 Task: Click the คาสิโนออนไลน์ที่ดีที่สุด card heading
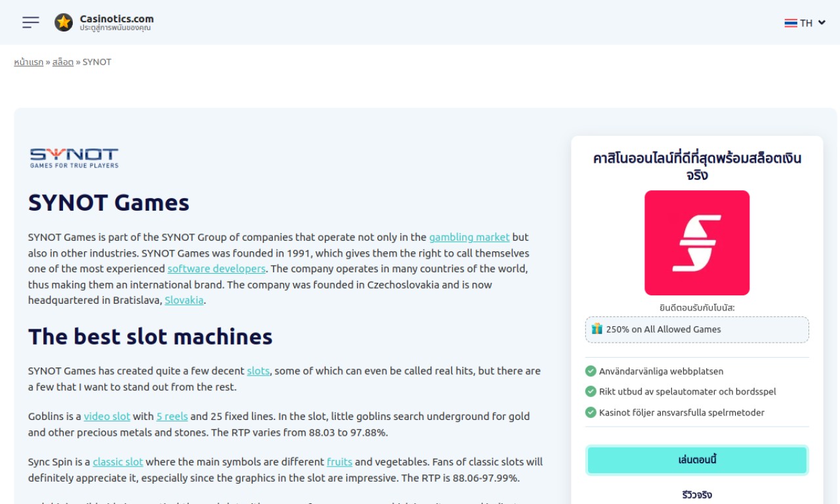pyautogui.click(x=697, y=167)
